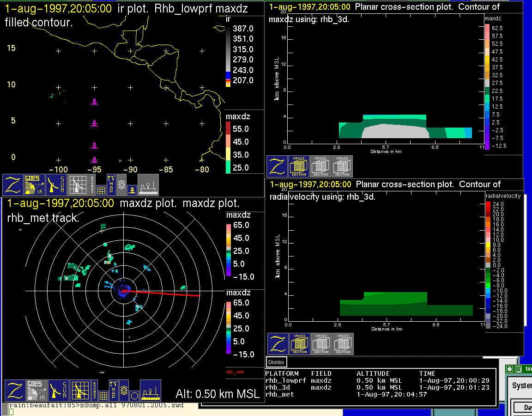Click the rhb_lowprf row in the platform table
This screenshot has height=416, width=532.
point(285,380)
